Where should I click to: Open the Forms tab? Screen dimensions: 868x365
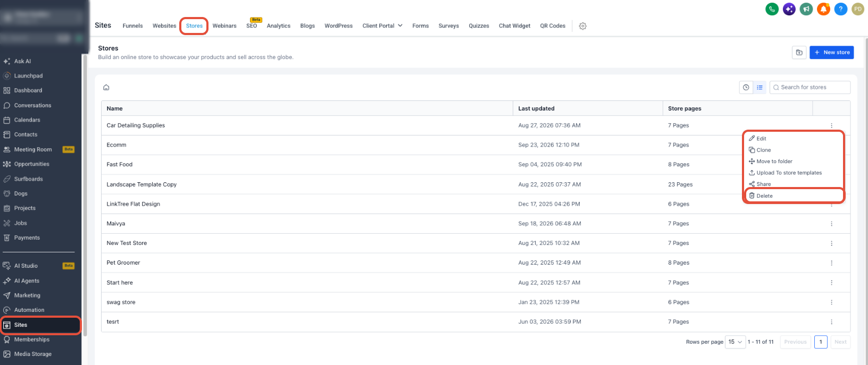[x=421, y=26]
